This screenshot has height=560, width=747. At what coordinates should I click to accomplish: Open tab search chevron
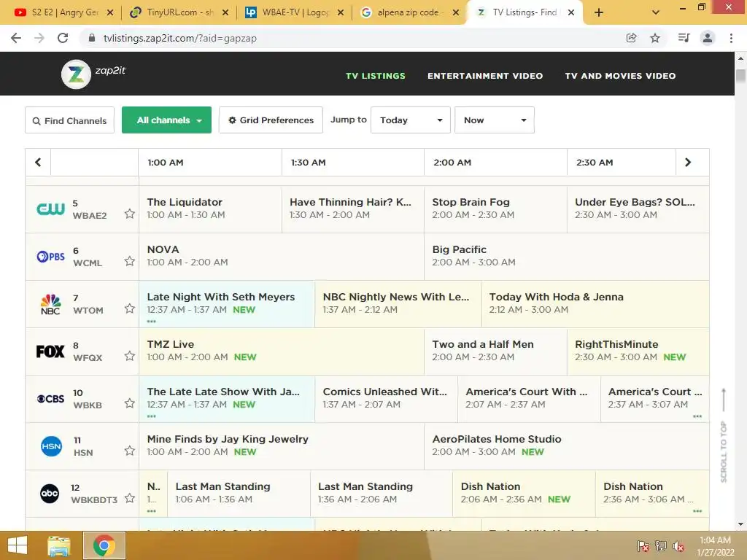click(x=656, y=12)
